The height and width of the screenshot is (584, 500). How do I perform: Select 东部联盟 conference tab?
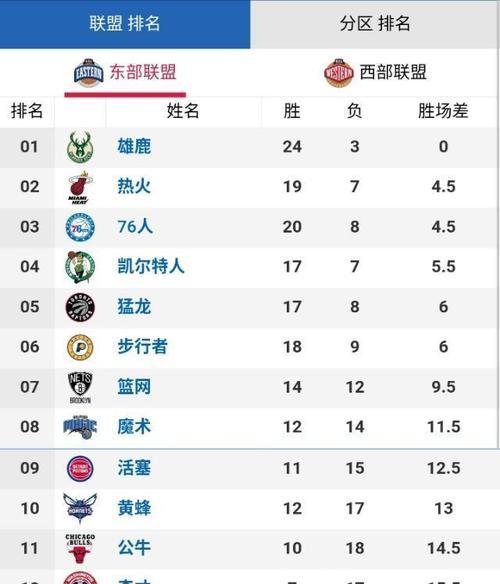(x=125, y=73)
